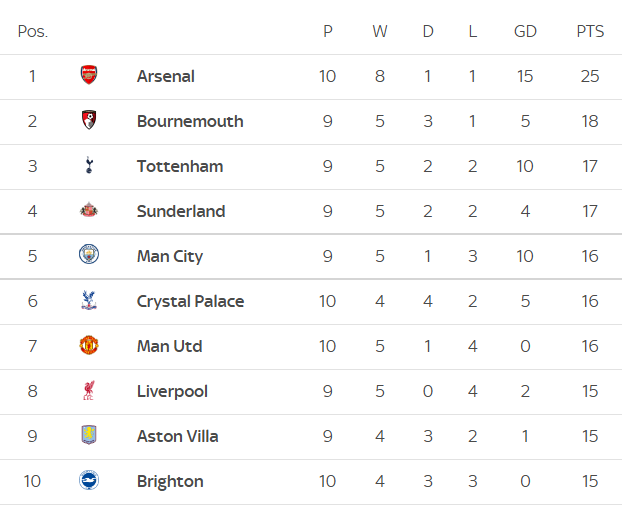Click the Aston Villa club crest icon
The height and width of the screenshot is (505, 622).
(x=89, y=436)
